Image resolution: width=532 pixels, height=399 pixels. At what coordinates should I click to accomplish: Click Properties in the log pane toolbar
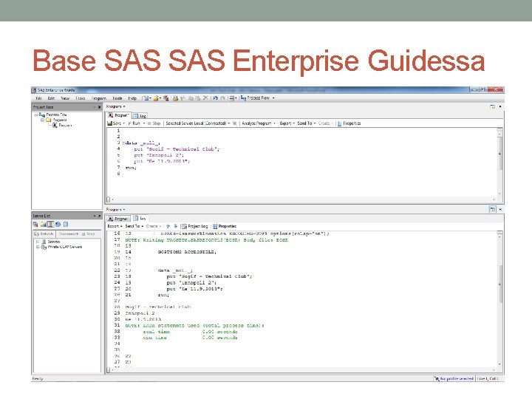point(225,226)
